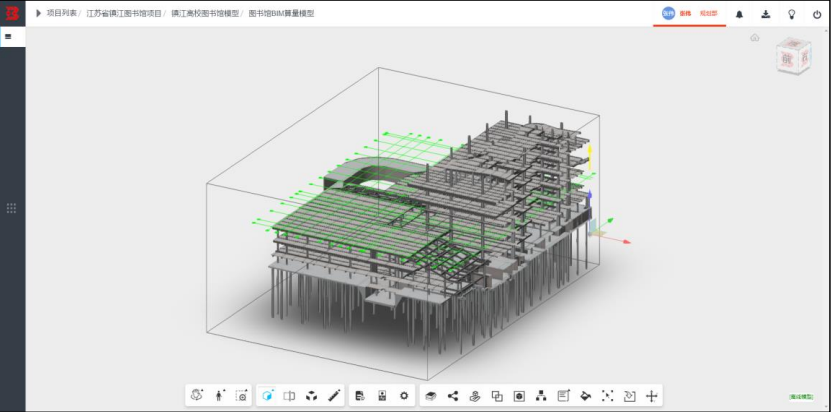831x412 pixels.
Task: Open the explode model tool
Action: coord(312,396)
